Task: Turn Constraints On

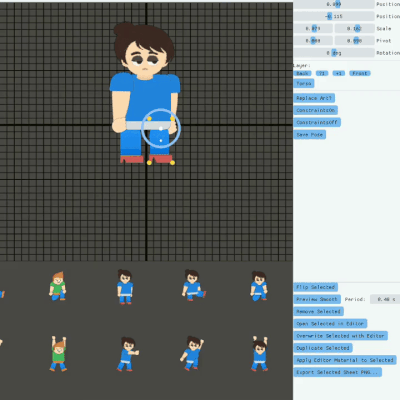Action: [315, 110]
